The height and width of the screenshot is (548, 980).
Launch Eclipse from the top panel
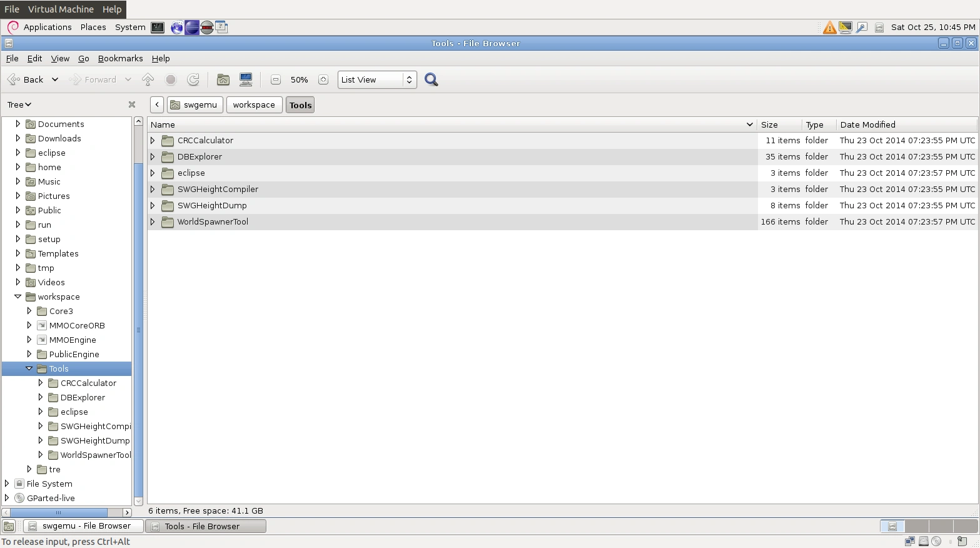tap(192, 28)
